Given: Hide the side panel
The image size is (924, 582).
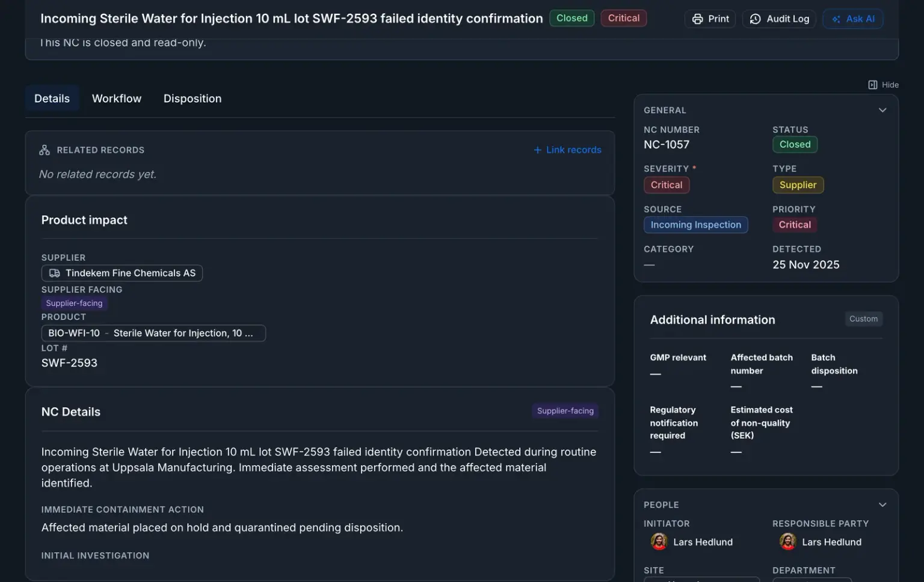Looking at the screenshot, I should pyautogui.click(x=883, y=85).
